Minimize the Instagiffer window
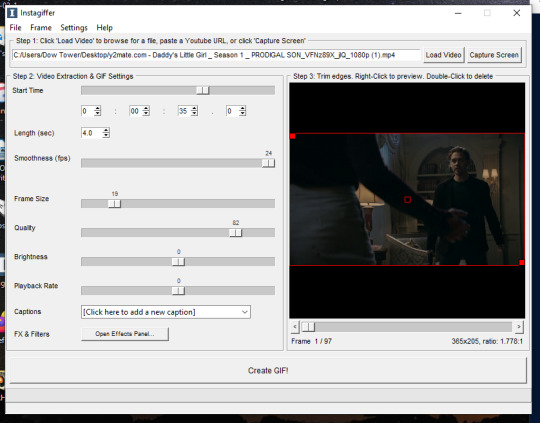The height and width of the screenshot is (423, 540). (x=458, y=13)
